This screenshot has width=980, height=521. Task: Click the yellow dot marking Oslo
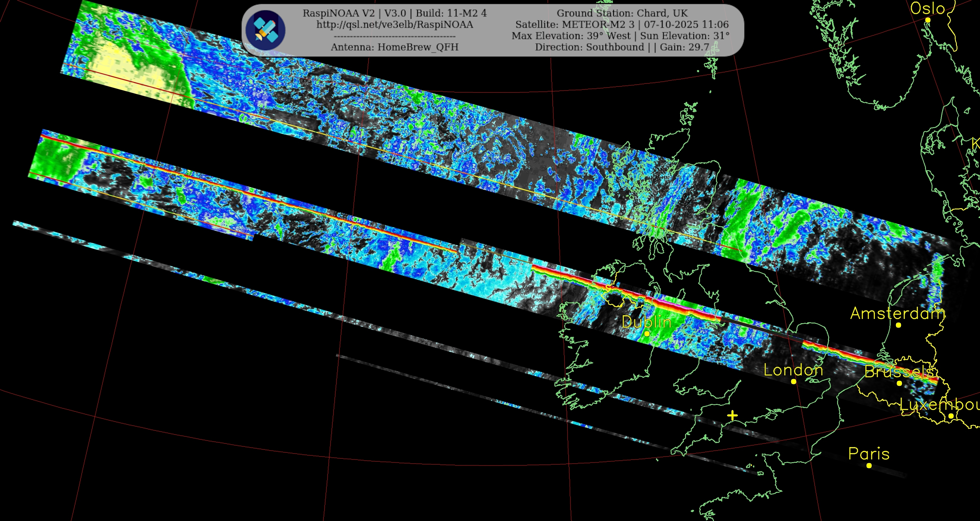928,20
